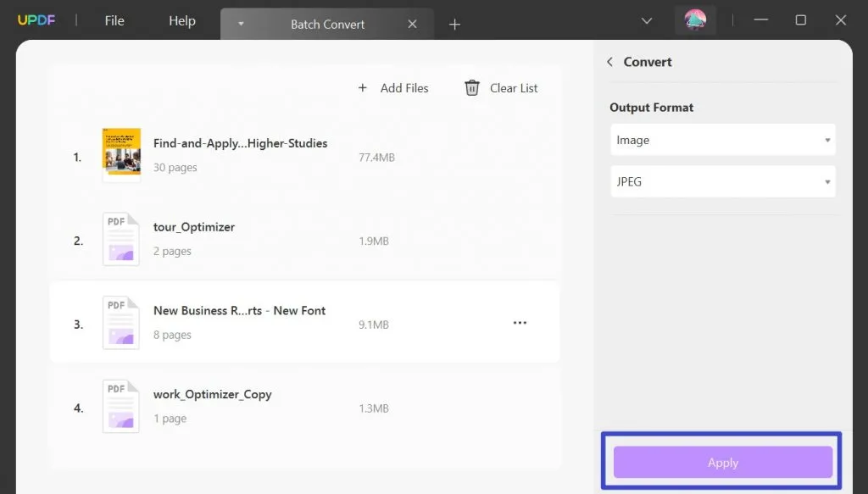
Task: Click the work_Optimizer_Copy PDF file icon
Action: 121,406
